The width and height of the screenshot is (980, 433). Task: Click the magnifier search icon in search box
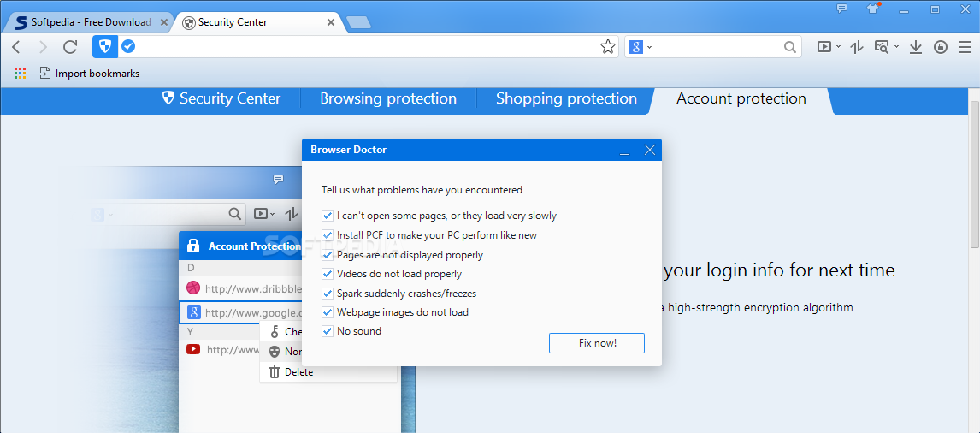pos(790,47)
